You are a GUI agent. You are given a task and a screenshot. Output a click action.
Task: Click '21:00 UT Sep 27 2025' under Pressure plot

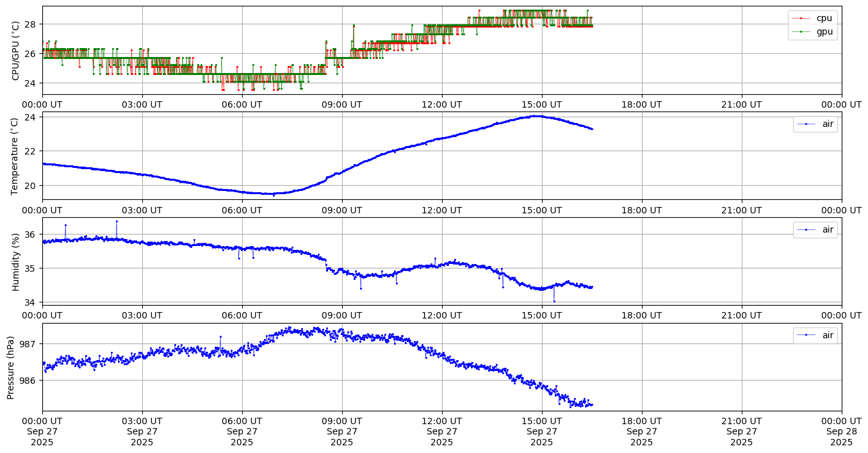click(742, 431)
